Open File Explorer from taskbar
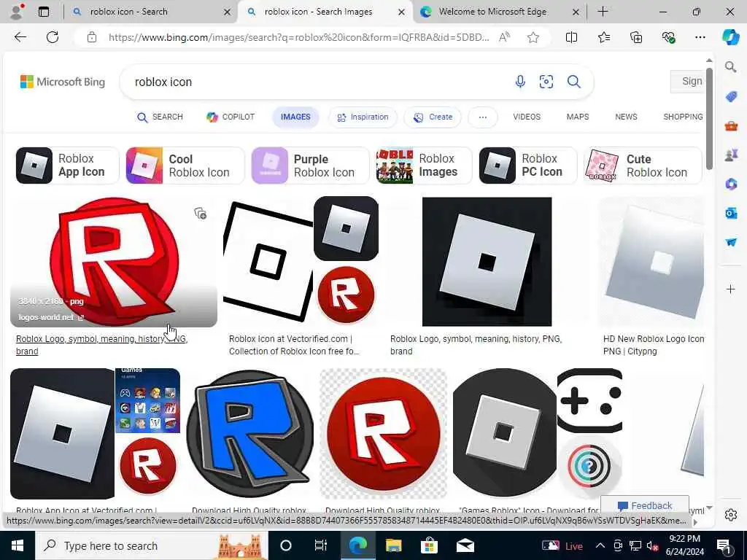This screenshot has width=747, height=560. pos(393,545)
